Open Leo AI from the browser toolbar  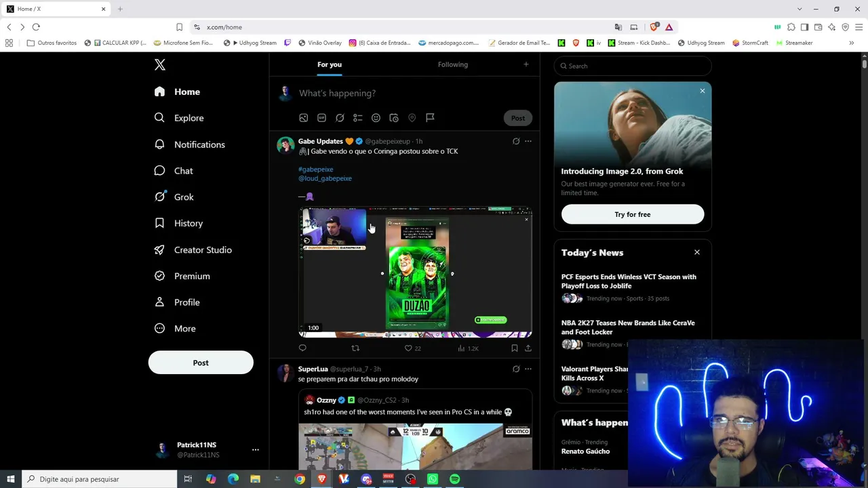[832, 27]
